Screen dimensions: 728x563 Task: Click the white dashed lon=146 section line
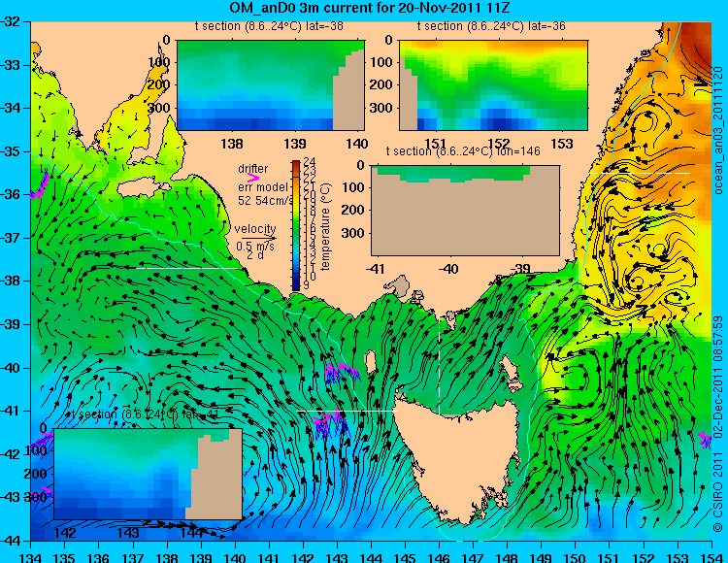pos(439,359)
